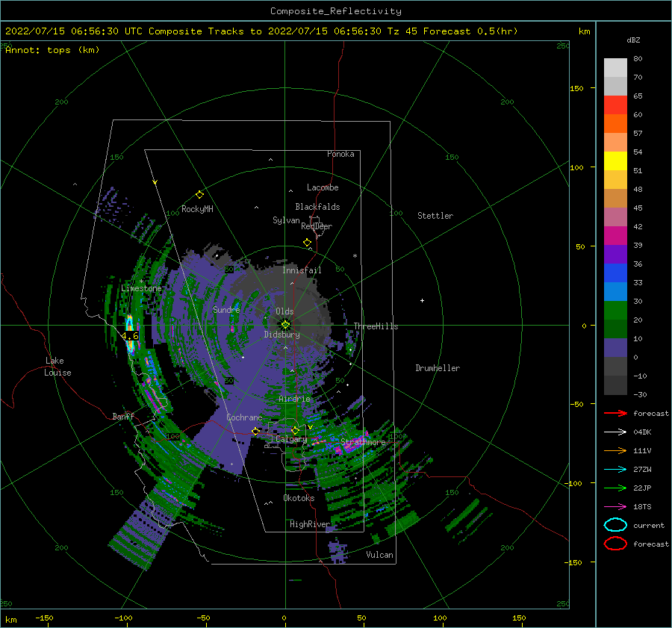Image resolution: width=672 pixels, height=628 pixels.
Task: Pick the red 65–60 dBZ swatch
Action: 615,105
